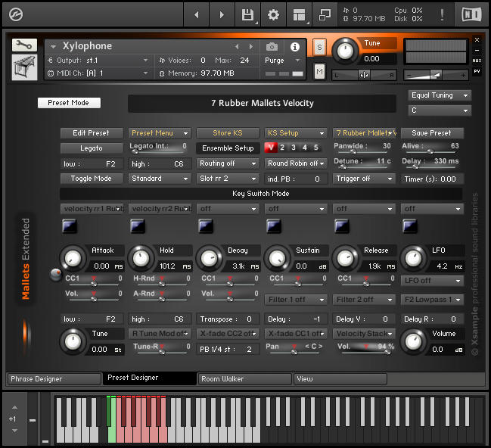
Task: Open the C root key dropdown
Action: pos(440,110)
